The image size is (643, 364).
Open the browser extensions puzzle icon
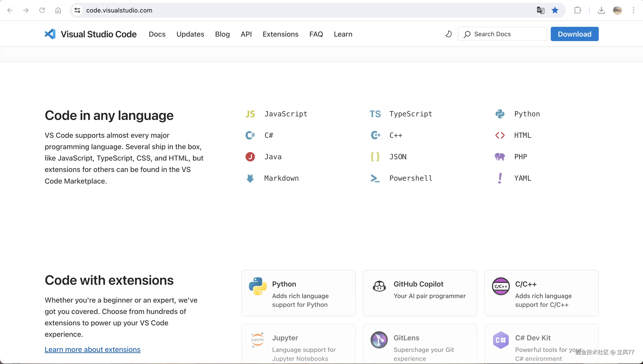578,10
